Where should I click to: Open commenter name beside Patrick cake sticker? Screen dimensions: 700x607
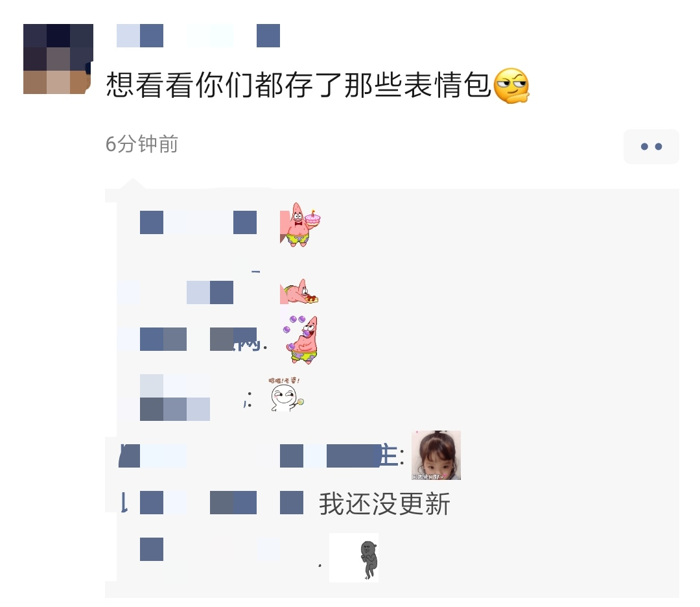(x=198, y=222)
